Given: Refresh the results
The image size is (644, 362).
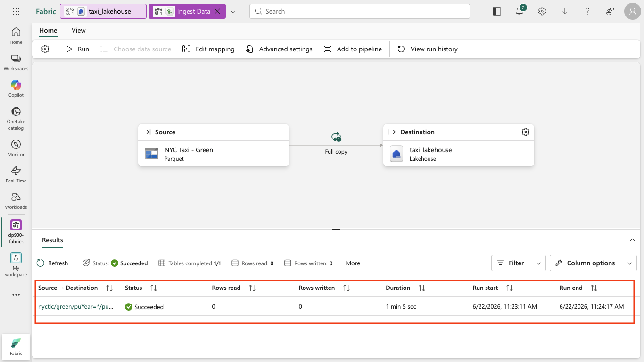Looking at the screenshot, I should [52, 263].
